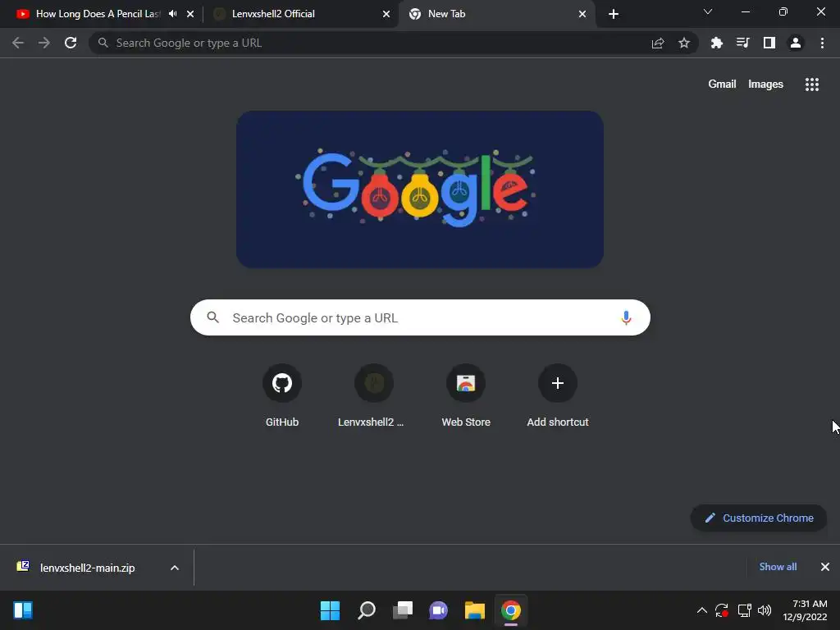840x630 pixels.
Task: Switch to Lenvxshell2 Official tab
Action: [x=300, y=14]
